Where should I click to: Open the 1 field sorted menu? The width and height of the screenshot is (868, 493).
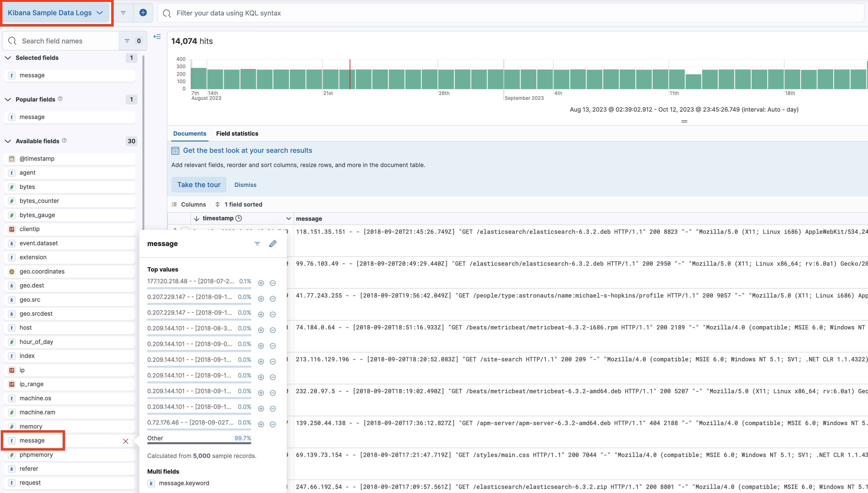tap(239, 205)
